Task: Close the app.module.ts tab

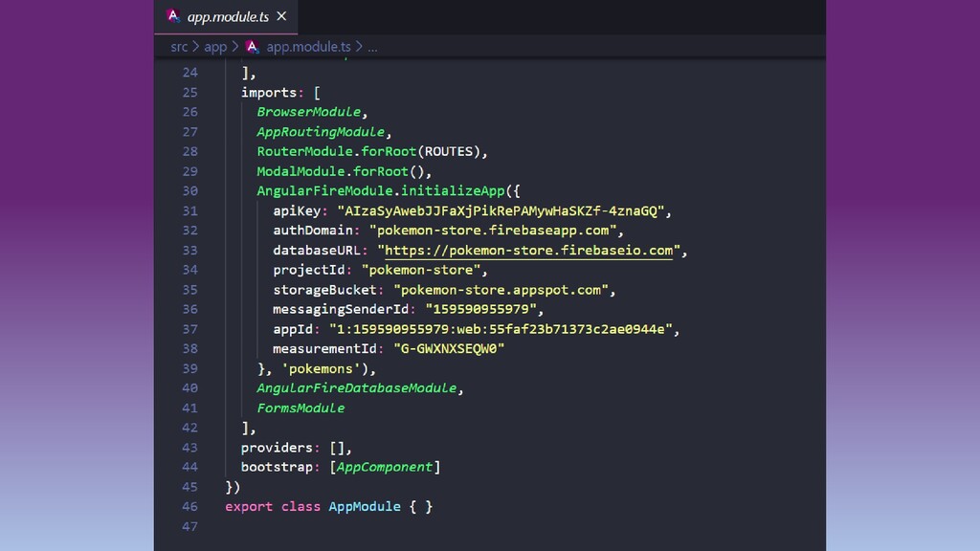Action: (x=282, y=16)
